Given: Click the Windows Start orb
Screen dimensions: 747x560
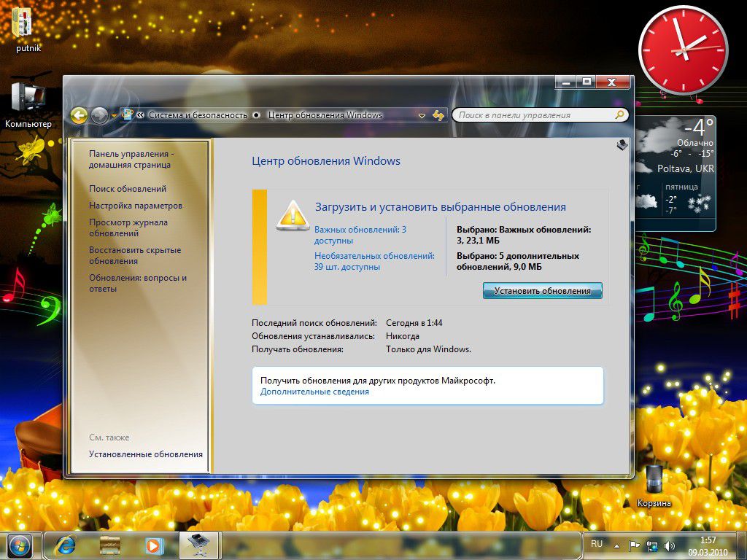Looking at the screenshot, I should click(20, 545).
